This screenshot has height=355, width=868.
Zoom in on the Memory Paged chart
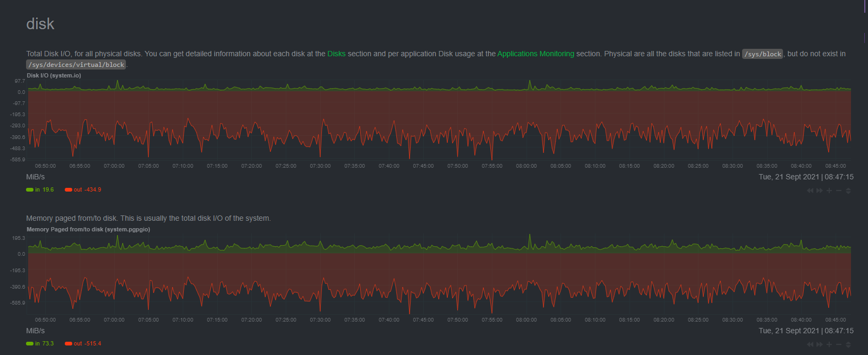(x=829, y=344)
